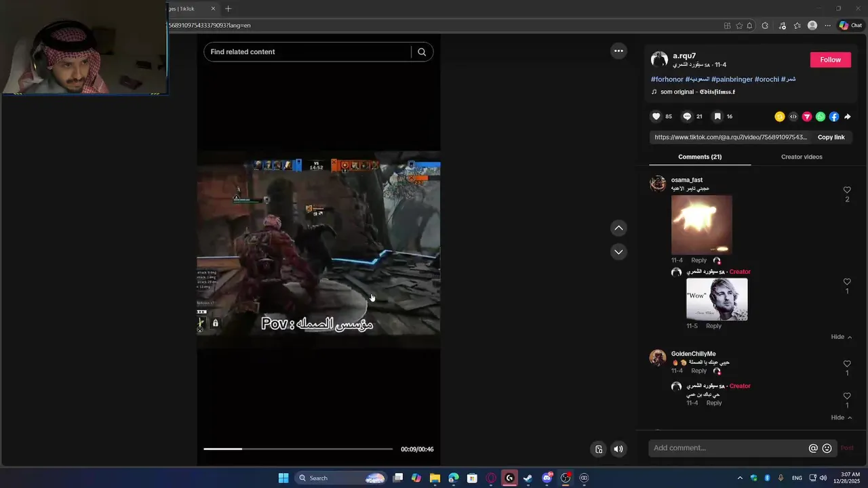The image size is (868, 488).
Task: Open #orochi hashtag
Action: click(x=767, y=79)
